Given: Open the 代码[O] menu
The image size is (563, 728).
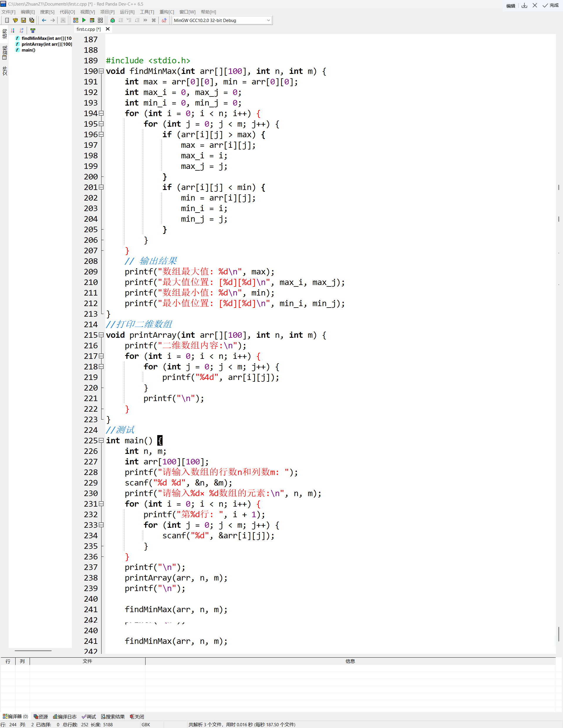Looking at the screenshot, I should point(67,12).
